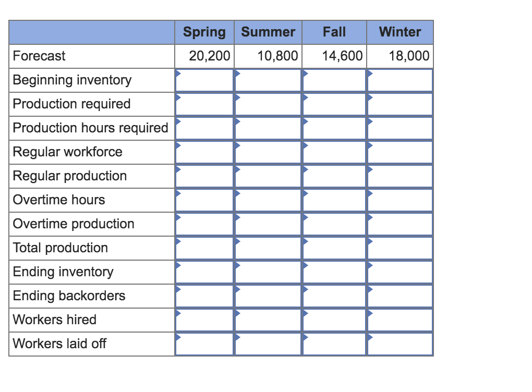Click the Workers hired cell under Summer

268,320
